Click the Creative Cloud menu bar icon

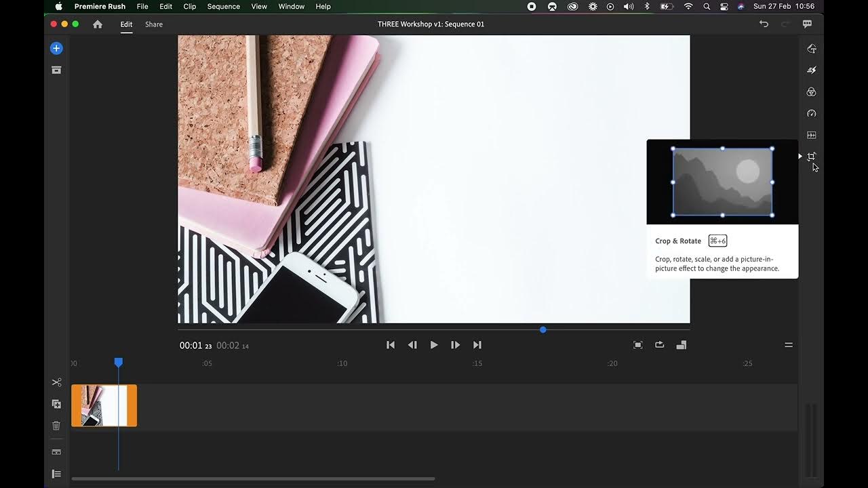click(x=573, y=6)
